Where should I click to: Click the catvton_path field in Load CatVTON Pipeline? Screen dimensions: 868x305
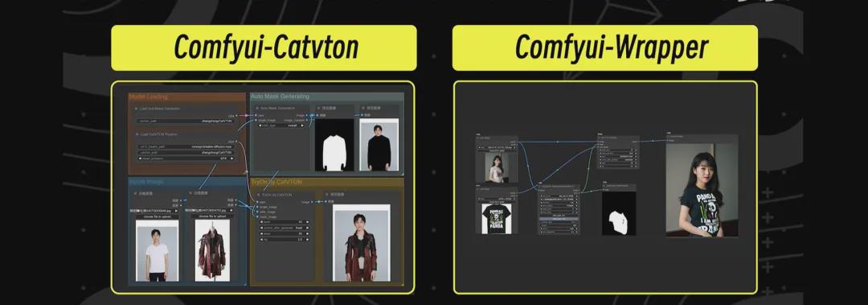185,152
